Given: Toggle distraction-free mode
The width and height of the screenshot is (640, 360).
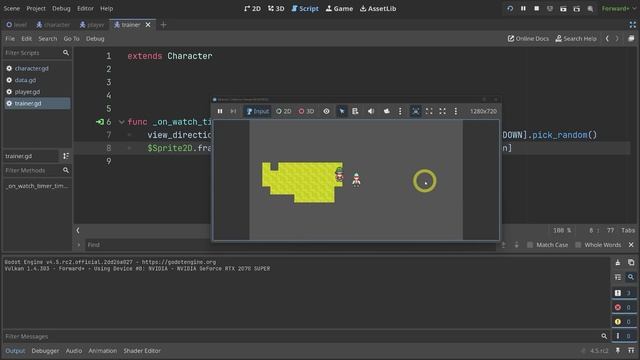Looking at the screenshot, I should pos(632,25).
